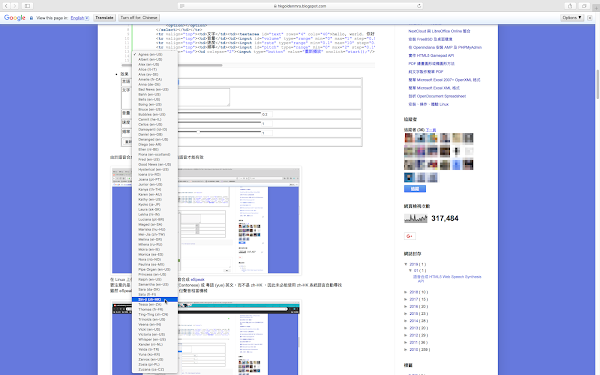Select the Sin-ji (zh-HK) voice option
Screen dimensions: 600x375
tap(155, 300)
